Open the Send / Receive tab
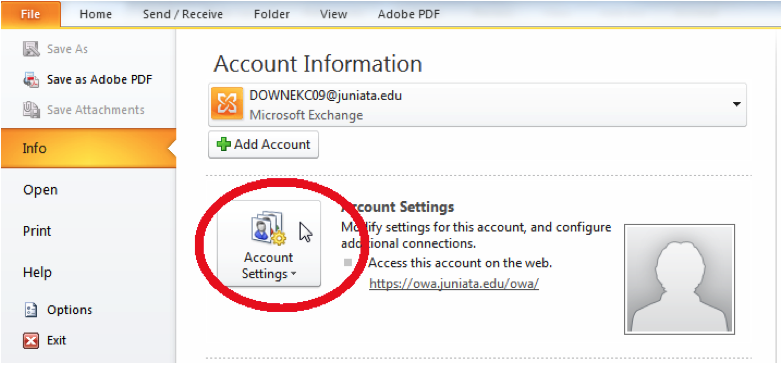The width and height of the screenshot is (783, 365). [183, 14]
